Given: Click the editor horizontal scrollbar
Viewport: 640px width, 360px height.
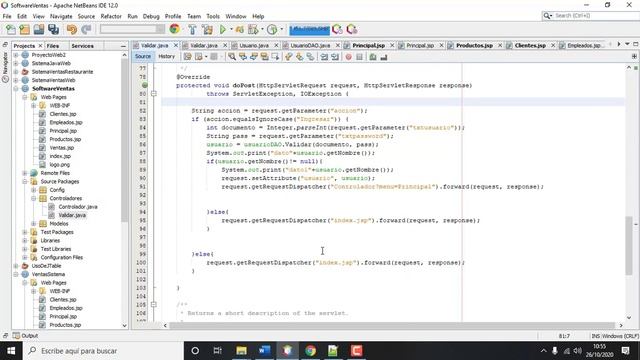Looking at the screenshot, I should [392, 325].
